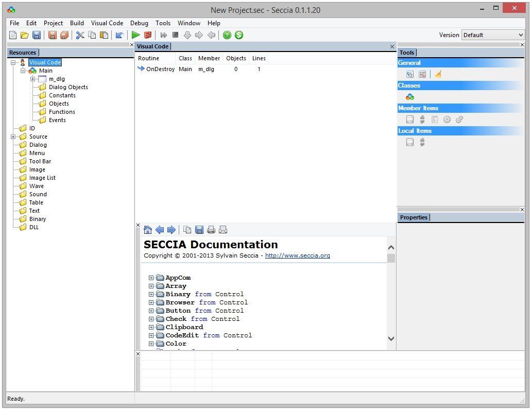Expand the Clipboard documentation folder

(x=151, y=327)
